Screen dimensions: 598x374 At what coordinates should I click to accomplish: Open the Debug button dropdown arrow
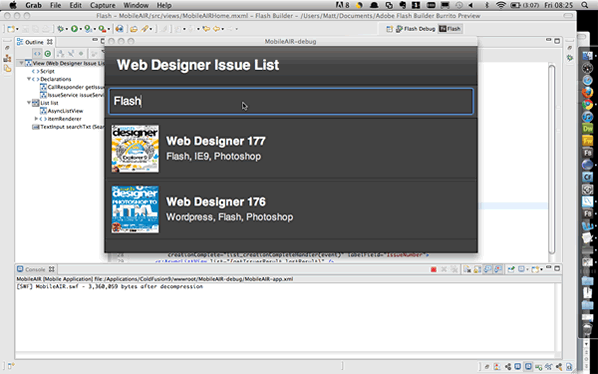(66, 29)
